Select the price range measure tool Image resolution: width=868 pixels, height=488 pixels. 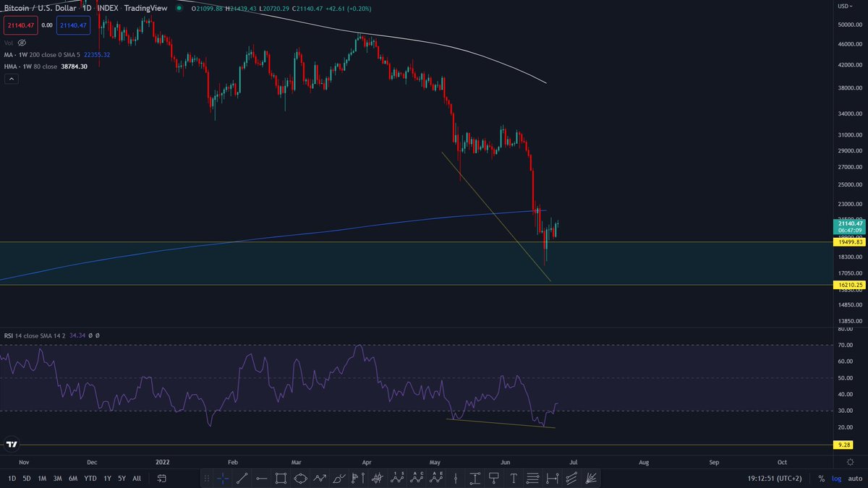(x=475, y=478)
